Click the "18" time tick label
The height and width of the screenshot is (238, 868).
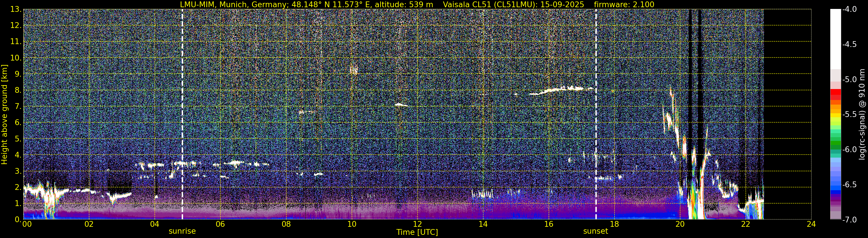(x=615, y=224)
